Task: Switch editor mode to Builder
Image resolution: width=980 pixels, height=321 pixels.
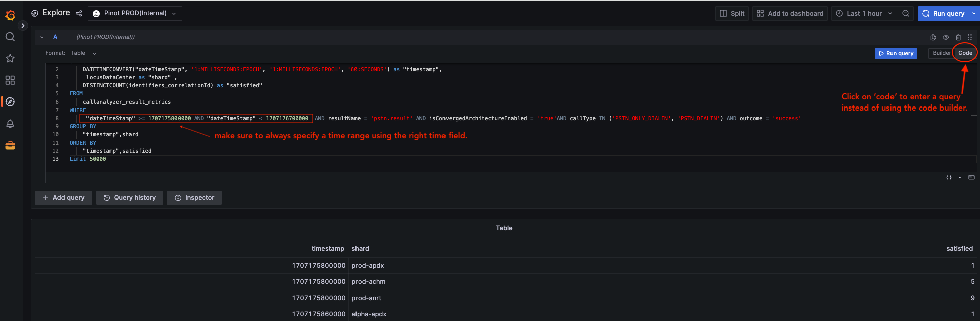Action: click(x=942, y=53)
